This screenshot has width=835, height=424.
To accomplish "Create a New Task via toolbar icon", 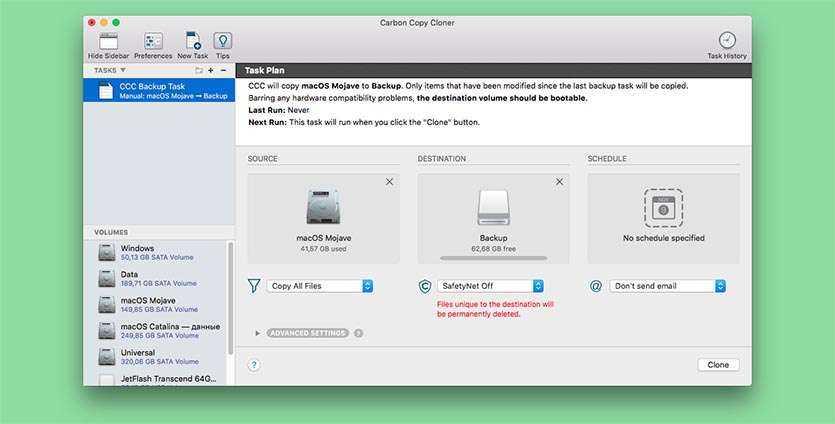I will click(x=192, y=41).
